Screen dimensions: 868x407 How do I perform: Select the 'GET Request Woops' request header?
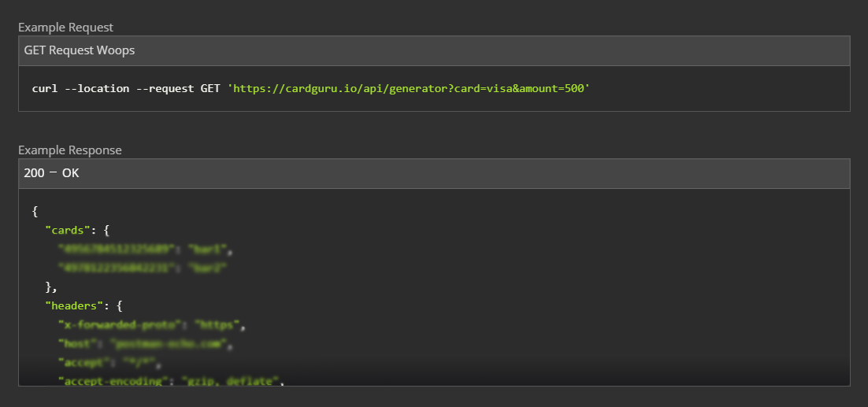click(434, 51)
